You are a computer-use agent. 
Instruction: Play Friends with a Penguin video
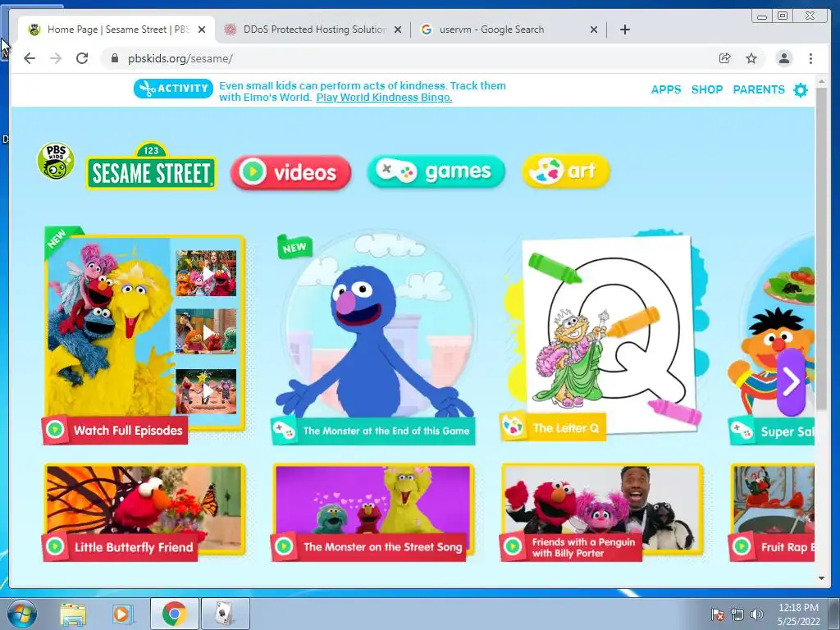point(602,512)
